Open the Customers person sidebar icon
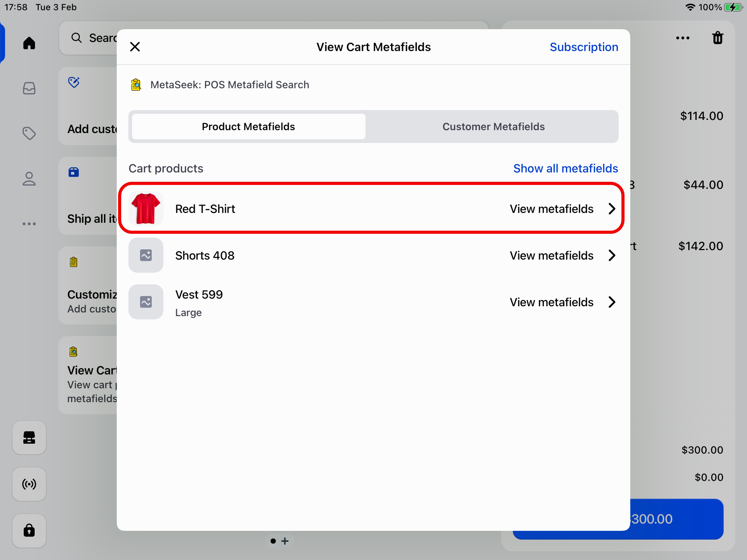Screen dimensions: 747x560 coord(29,179)
